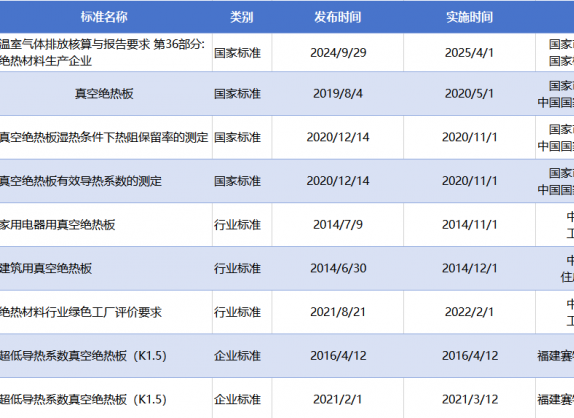Click the 类别 column header
The width and height of the screenshot is (574, 418).
(x=242, y=17)
